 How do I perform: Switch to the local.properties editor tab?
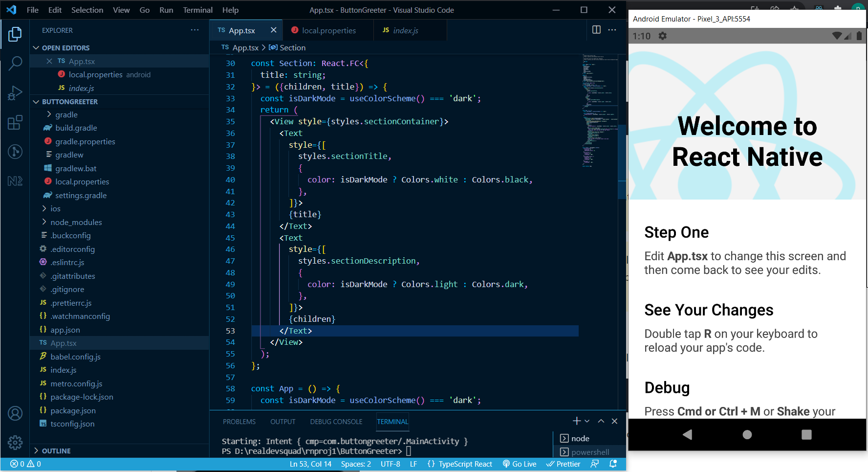(329, 30)
